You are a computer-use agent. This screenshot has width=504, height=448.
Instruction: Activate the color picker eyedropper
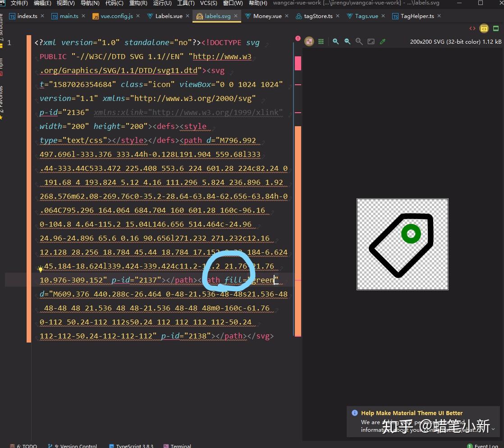(382, 41)
